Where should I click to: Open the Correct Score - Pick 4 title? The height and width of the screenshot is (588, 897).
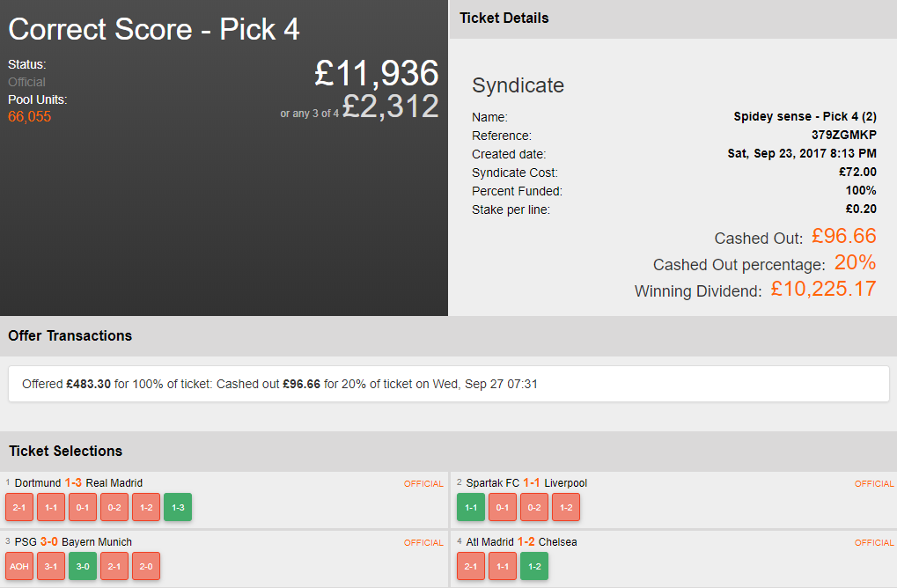pyautogui.click(x=154, y=29)
